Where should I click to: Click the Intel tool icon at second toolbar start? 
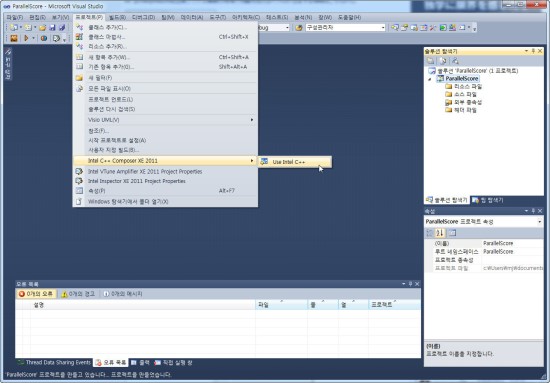[14, 38]
